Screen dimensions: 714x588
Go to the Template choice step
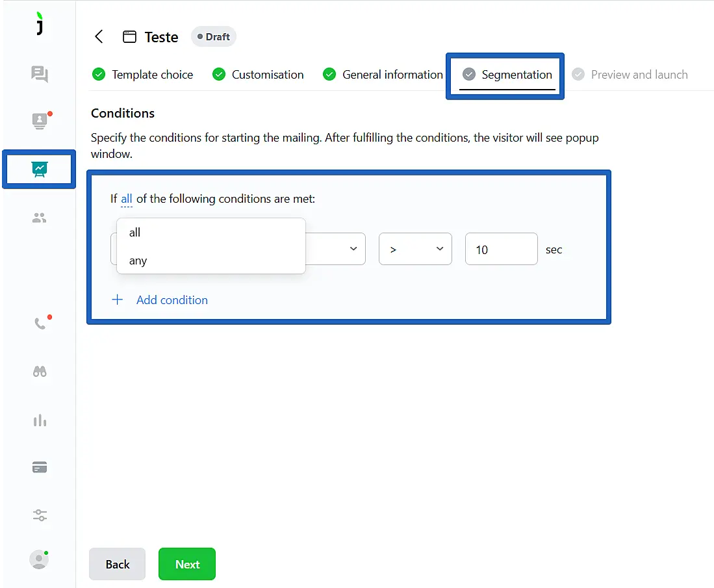[151, 75]
